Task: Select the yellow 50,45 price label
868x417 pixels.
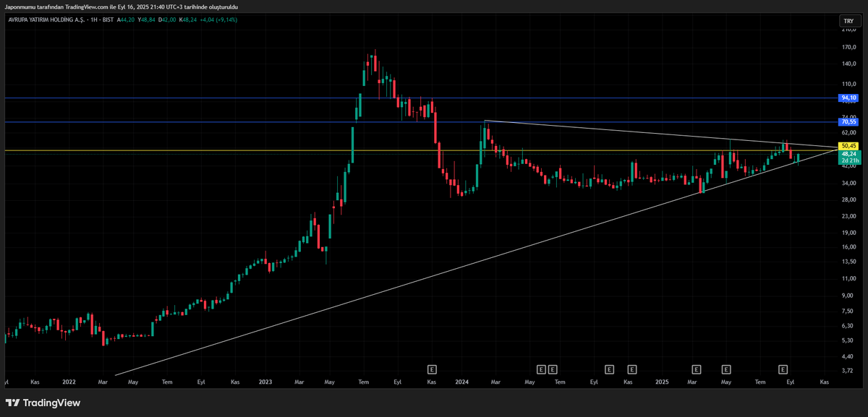Action: [848, 146]
